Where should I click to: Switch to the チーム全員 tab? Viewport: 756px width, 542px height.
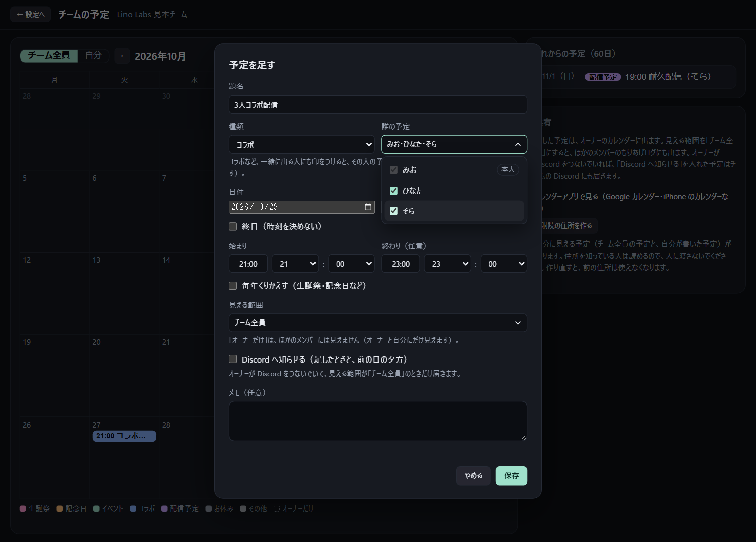coord(49,55)
